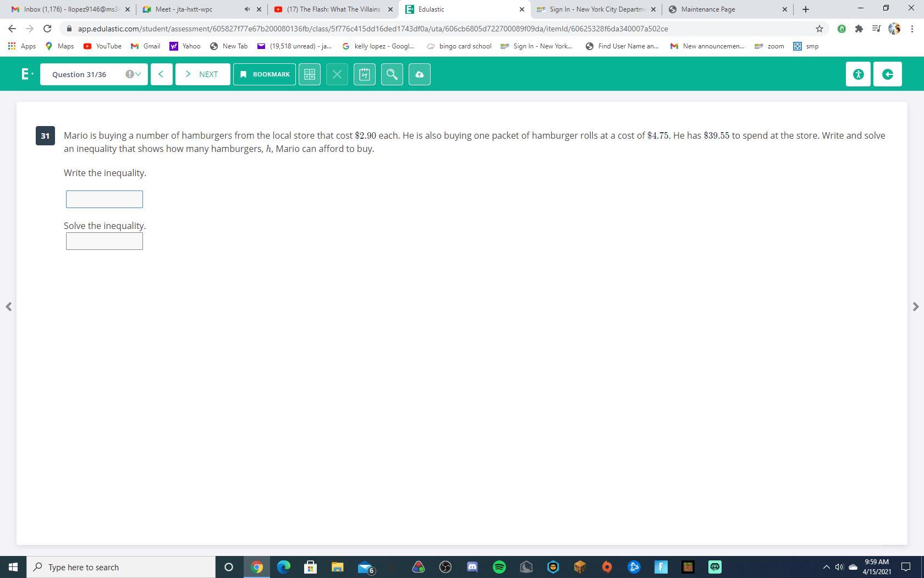Switch to The Flash YouTube tab
Screen dimensions: 924x578
(334, 9)
